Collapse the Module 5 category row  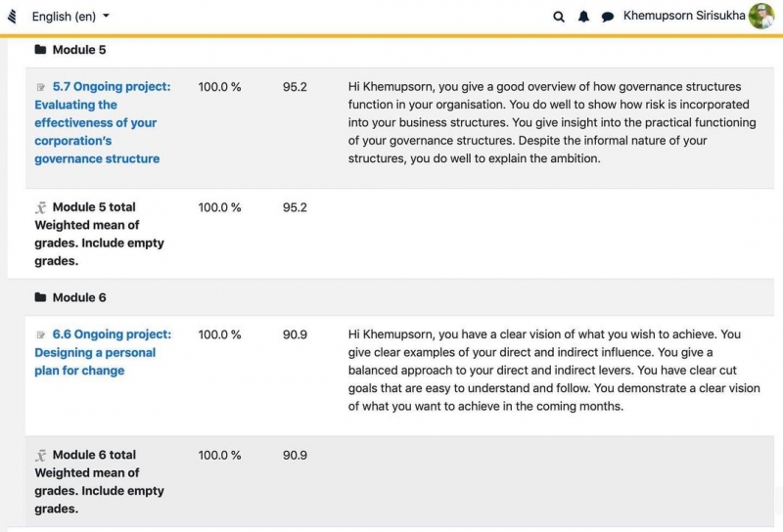coord(79,50)
